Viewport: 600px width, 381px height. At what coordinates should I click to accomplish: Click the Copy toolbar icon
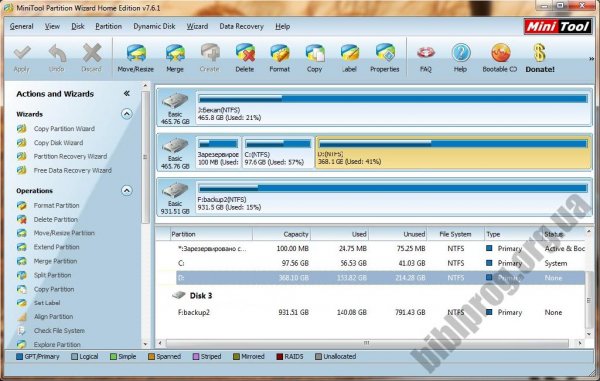point(315,53)
